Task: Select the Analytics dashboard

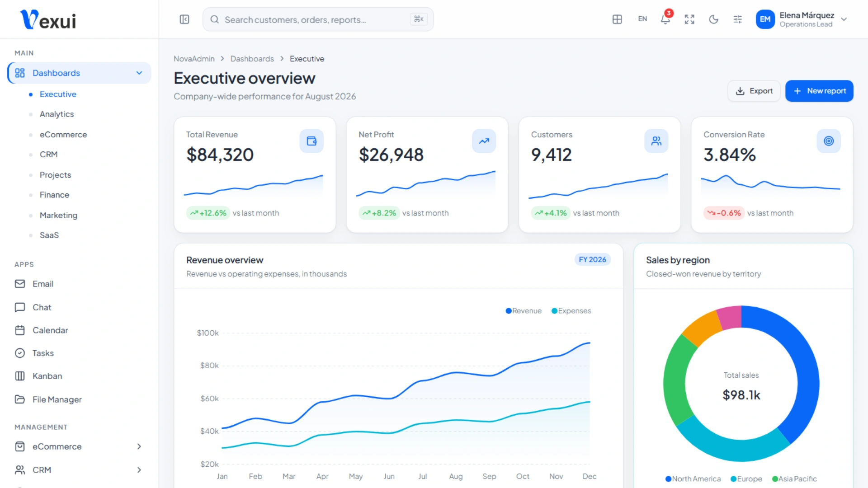Action: point(57,114)
